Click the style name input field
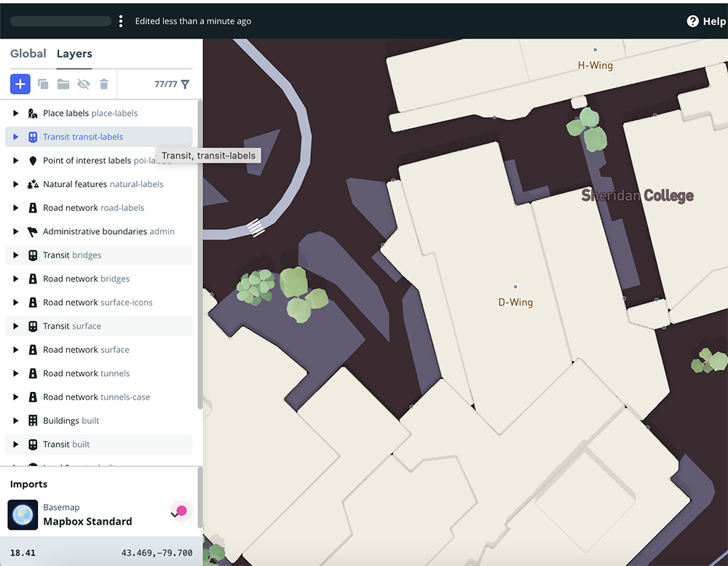Image resolution: width=728 pixels, height=566 pixels. pyautogui.click(x=61, y=20)
